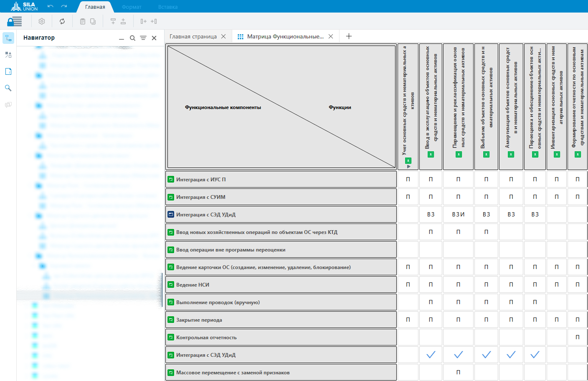
Task: Open the info document sidebar panel
Action: (8, 71)
